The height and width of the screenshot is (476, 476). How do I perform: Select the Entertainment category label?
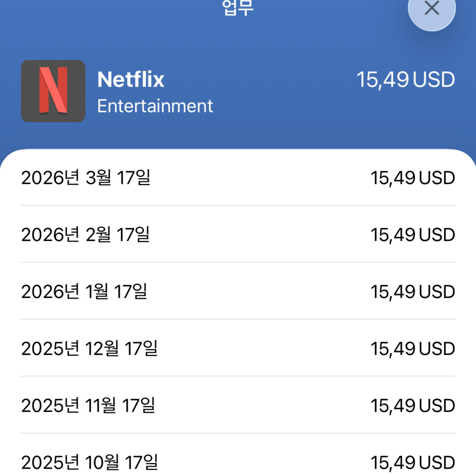(155, 106)
